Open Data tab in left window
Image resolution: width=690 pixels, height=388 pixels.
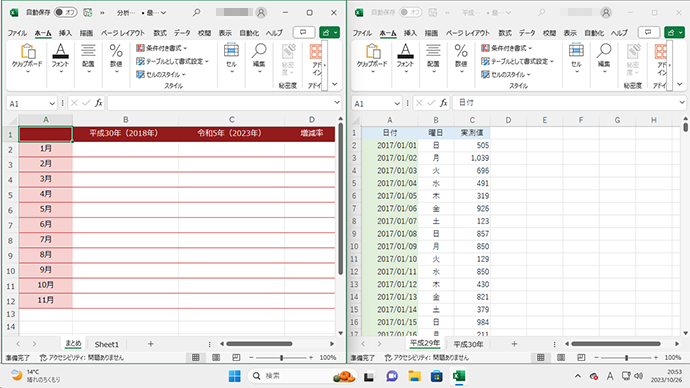pos(182,33)
